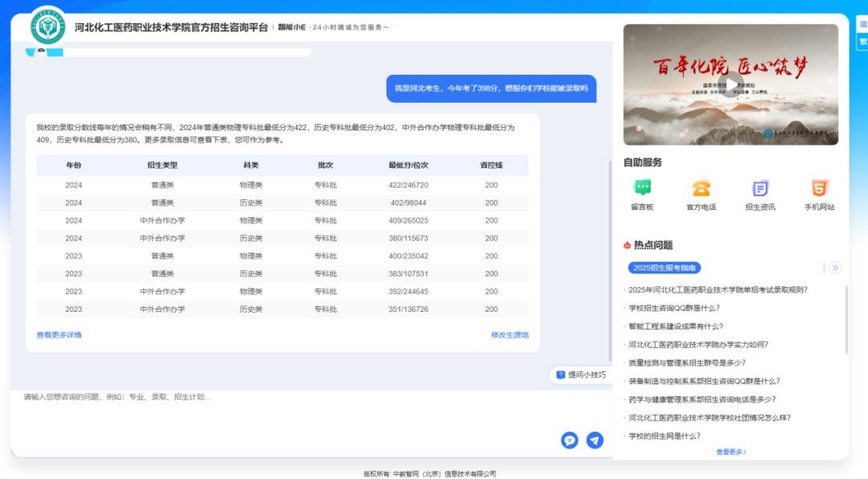Click the hot questions list scrollbar
The image size is (868, 479).
click(846, 321)
